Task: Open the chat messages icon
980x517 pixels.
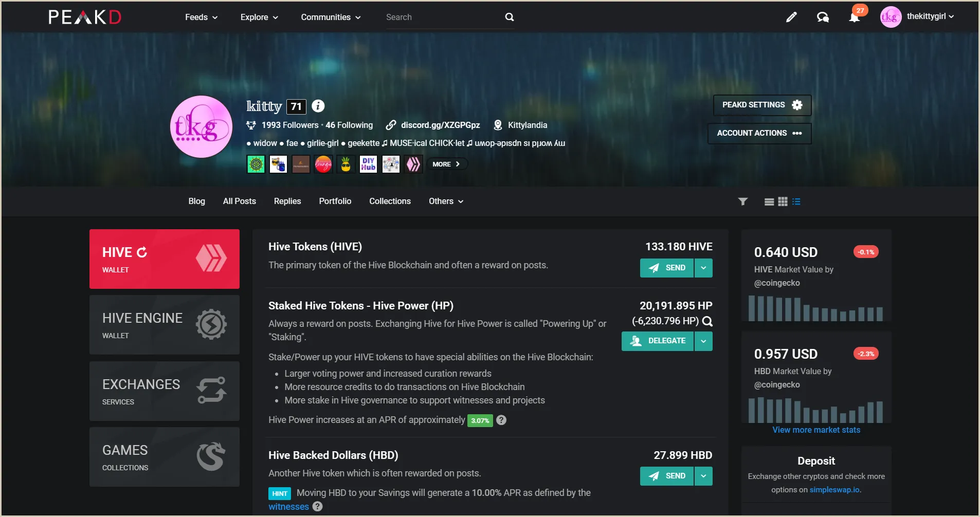Action: 823,17
